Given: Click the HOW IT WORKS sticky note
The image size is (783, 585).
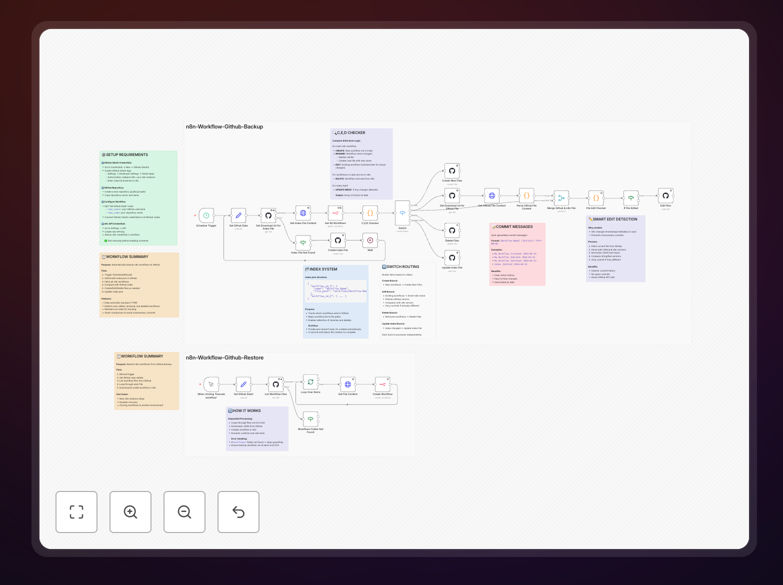Looking at the screenshot, I should pos(257,429).
